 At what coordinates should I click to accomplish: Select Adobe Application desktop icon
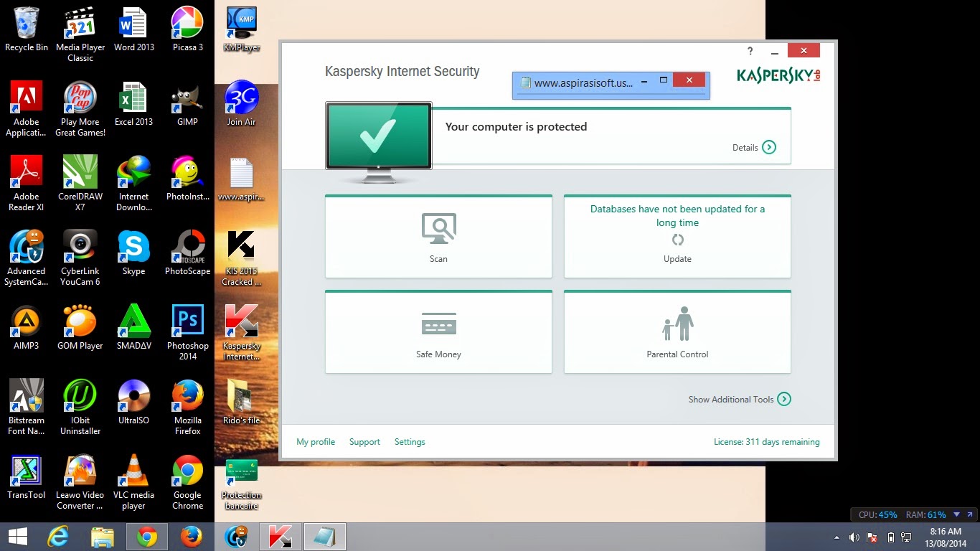pos(27,108)
